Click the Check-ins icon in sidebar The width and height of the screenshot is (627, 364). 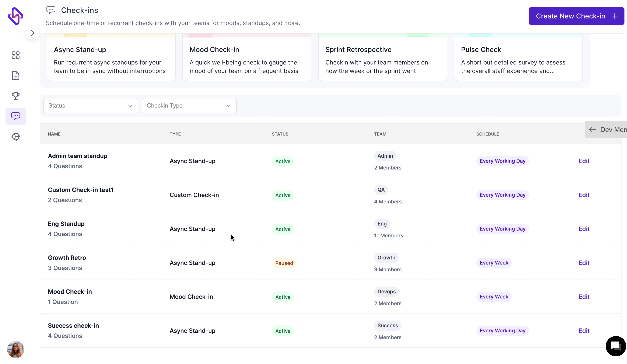tap(16, 116)
